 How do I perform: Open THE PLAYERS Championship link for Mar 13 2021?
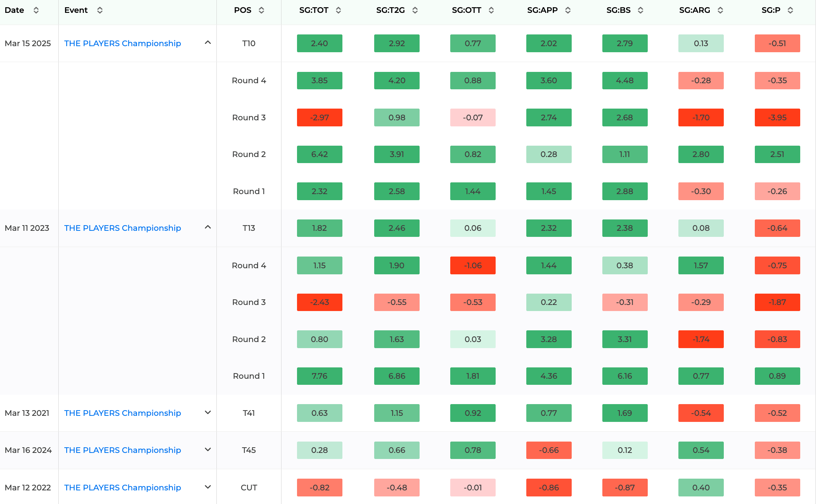click(123, 413)
